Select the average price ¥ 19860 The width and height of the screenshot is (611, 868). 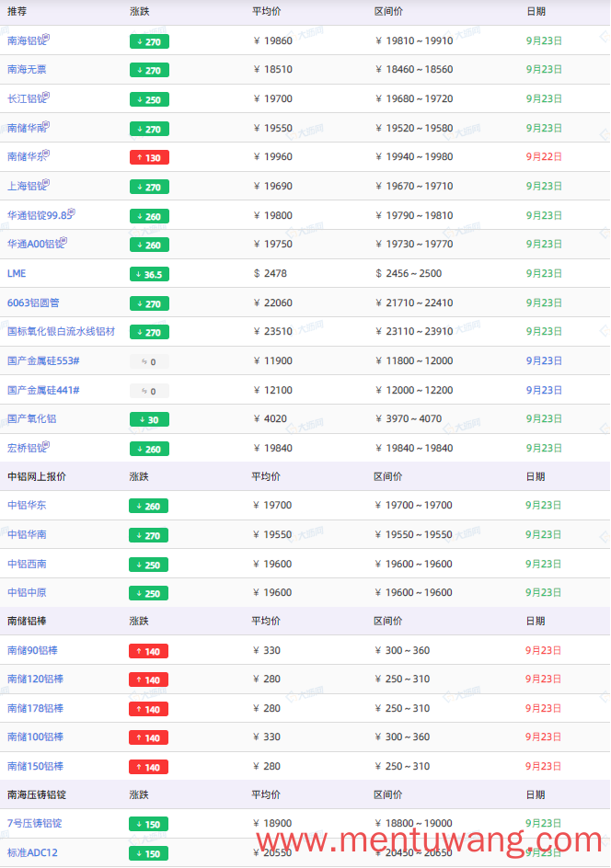[x=272, y=41]
